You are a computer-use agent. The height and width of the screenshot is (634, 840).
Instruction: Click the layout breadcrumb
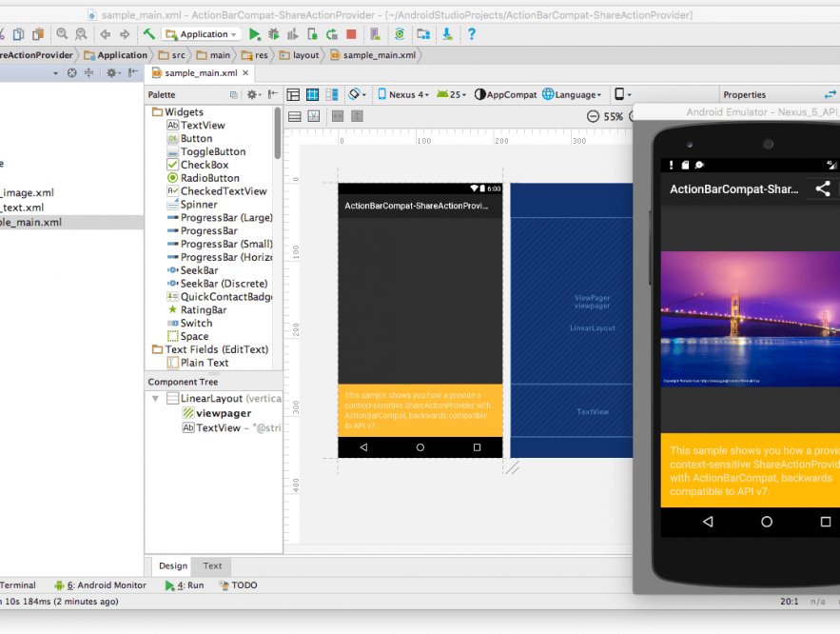pos(300,55)
